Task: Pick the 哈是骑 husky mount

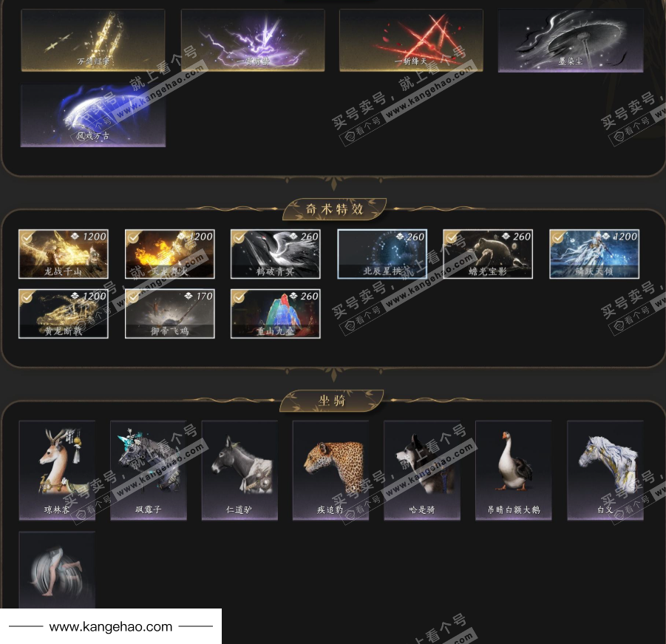Action: point(422,470)
